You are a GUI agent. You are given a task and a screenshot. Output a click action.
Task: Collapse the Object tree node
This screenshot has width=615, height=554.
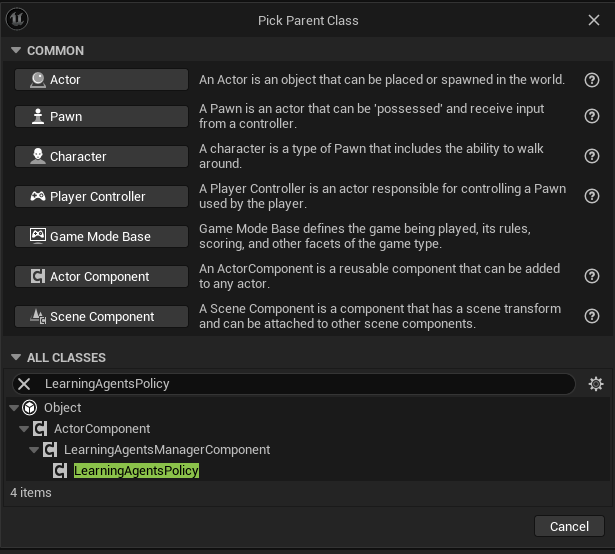tap(14, 408)
